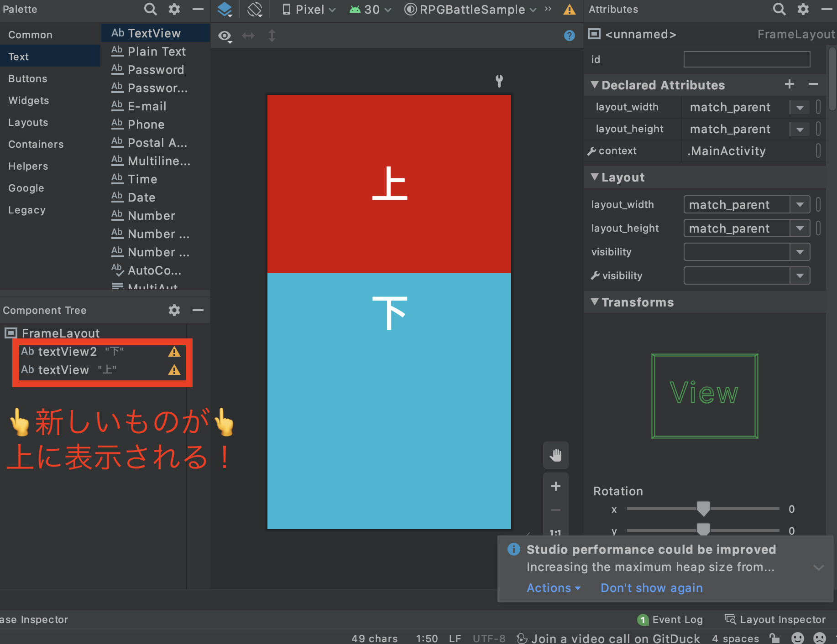Open Attributes panel settings gear
837x644 pixels.
[803, 9]
